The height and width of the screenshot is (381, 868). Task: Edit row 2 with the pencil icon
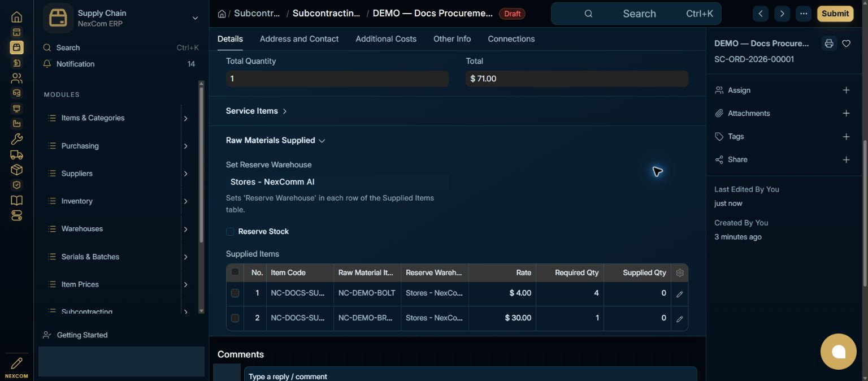click(x=680, y=319)
